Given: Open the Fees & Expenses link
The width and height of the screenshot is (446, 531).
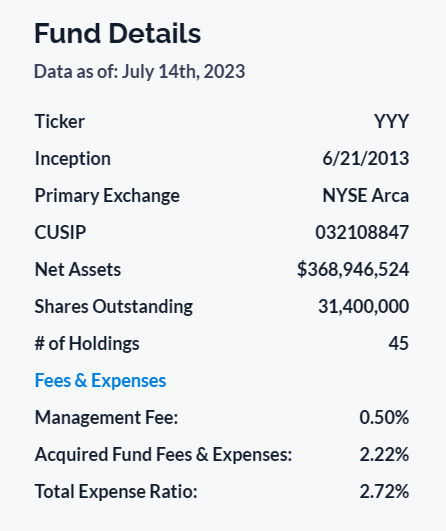Looking at the screenshot, I should [100, 380].
